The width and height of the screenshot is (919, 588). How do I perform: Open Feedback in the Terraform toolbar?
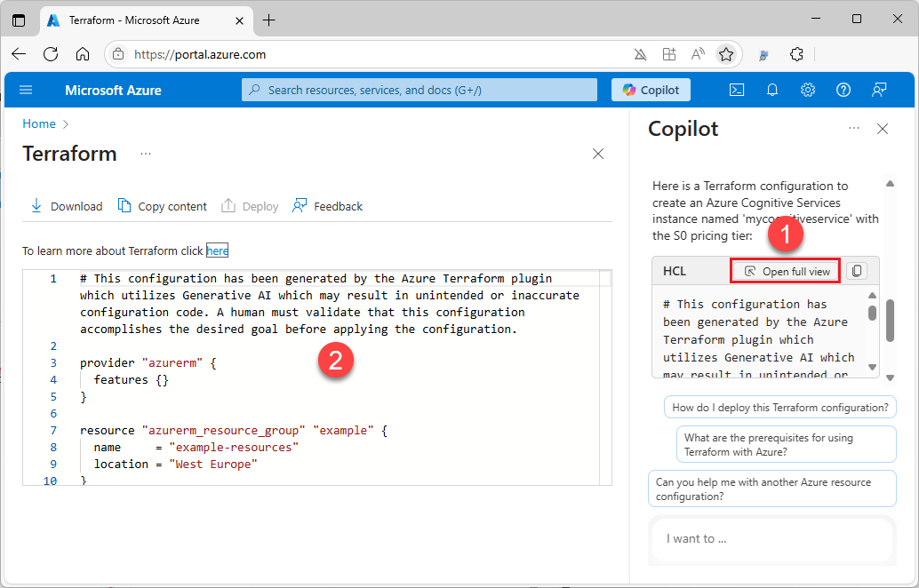pyautogui.click(x=327, y=206)
